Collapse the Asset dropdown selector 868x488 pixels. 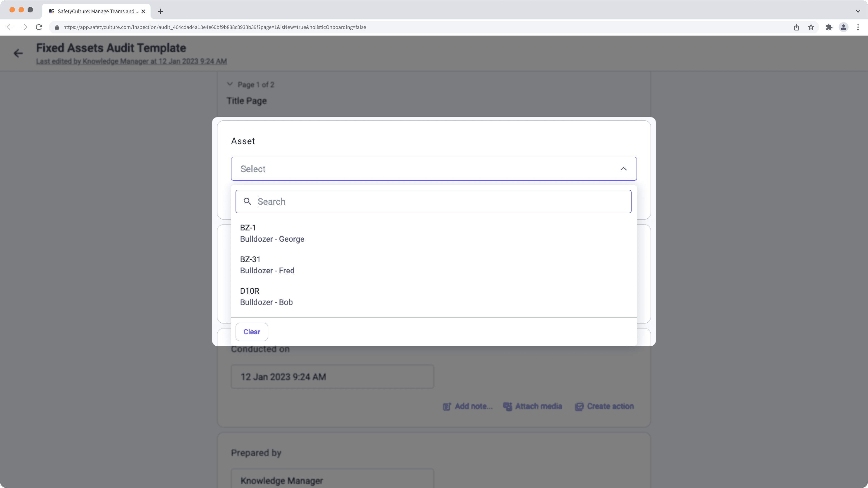[x=624, y=169]
